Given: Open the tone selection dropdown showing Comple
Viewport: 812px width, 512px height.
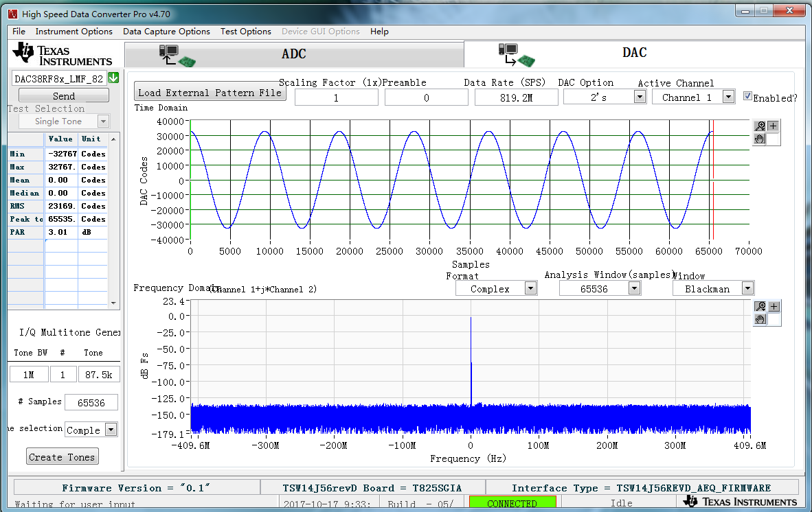Looking at the screenshot, I should 111,429.
